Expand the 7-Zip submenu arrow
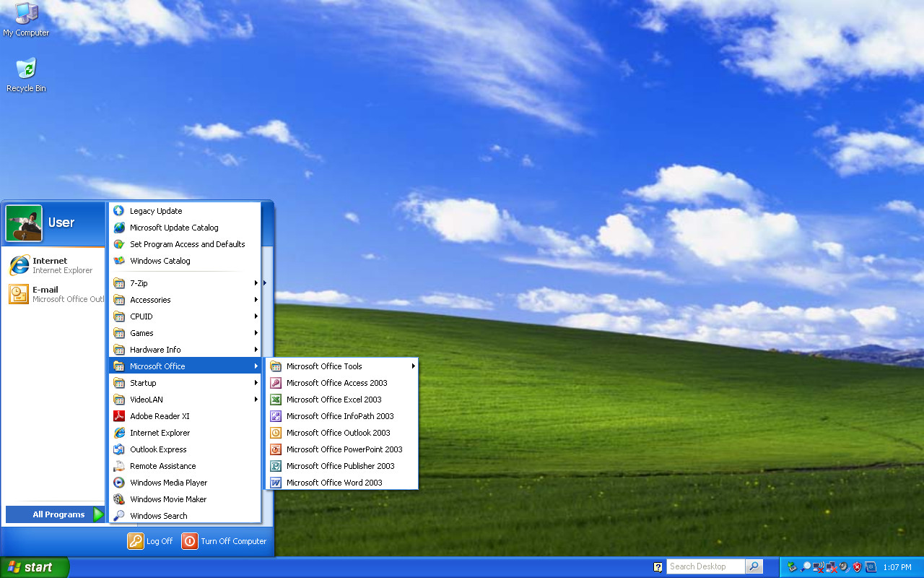 point(256,283)
